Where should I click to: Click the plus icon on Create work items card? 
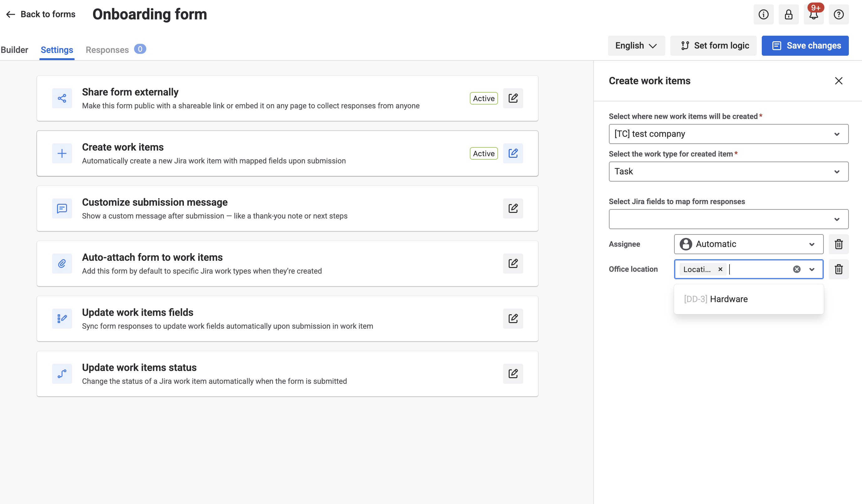click(x=62, y=153)
